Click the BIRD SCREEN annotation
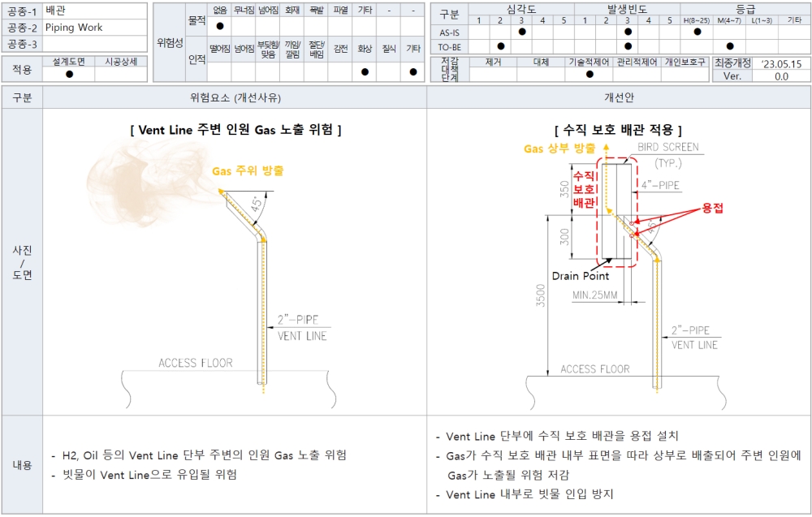The image size is (812, 517). 667,147
